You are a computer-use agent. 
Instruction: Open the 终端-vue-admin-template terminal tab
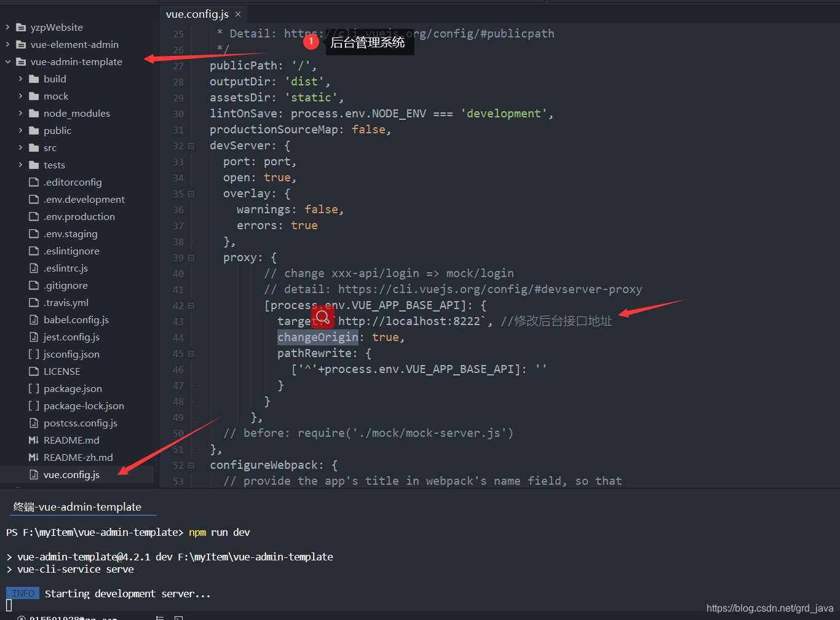pyautogui.click(x=77, y=507)
